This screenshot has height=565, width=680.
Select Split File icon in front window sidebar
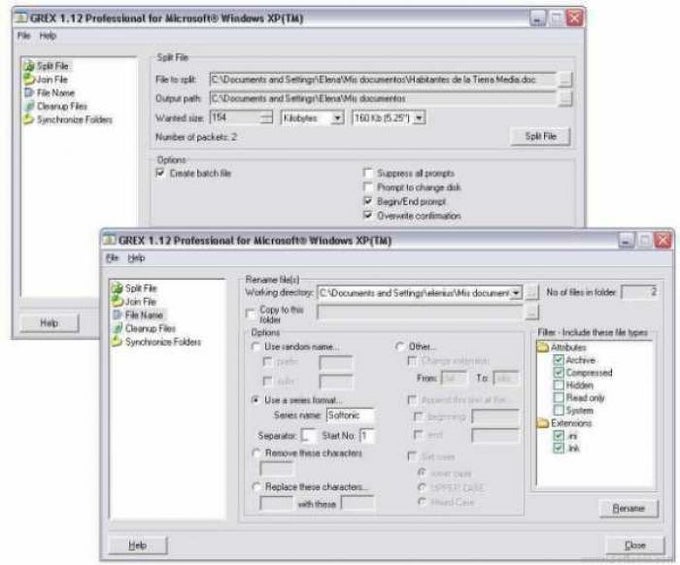117,288
